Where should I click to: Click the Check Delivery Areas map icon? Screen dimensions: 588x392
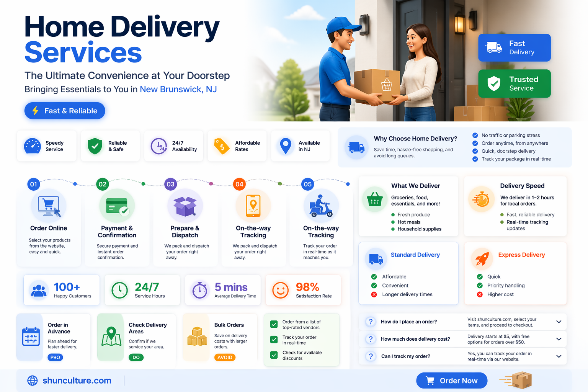[111, 336]
